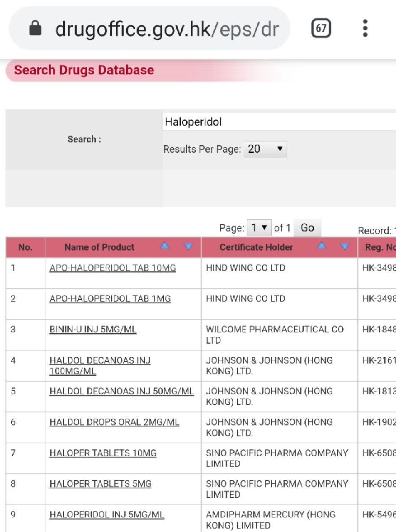Open HALOPER TABLETS 10MG link

click(103, 453)
